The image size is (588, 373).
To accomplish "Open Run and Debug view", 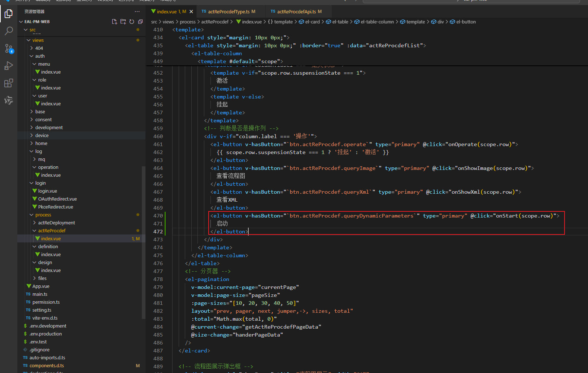I will pyautogui.click(x=9, y=66).
